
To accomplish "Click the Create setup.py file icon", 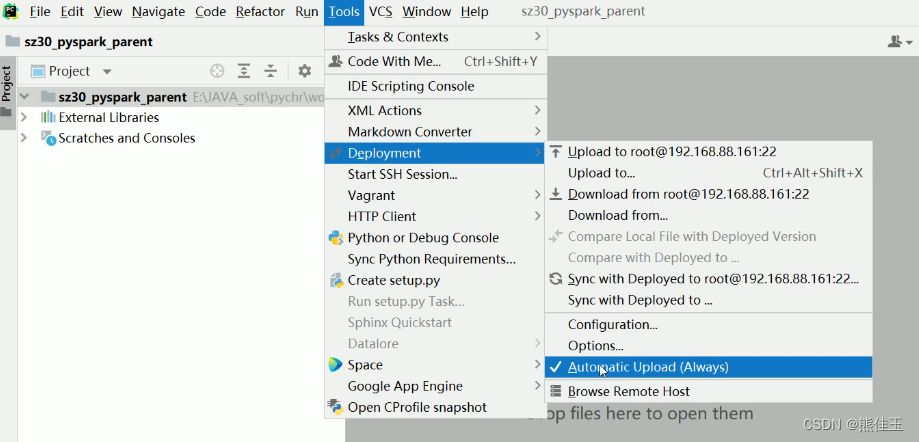I will point(336,280).
